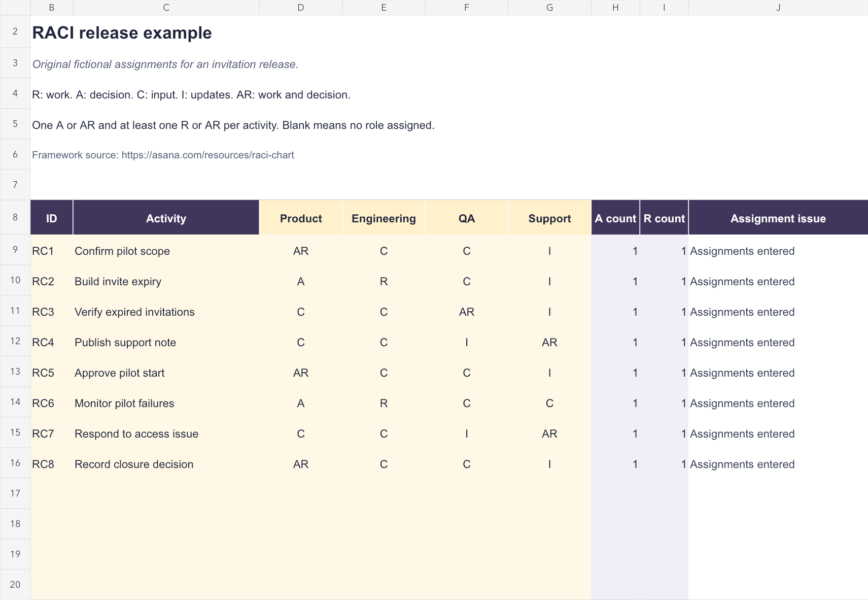Select the 'Approve pilot start' cell

coord(166,373)
